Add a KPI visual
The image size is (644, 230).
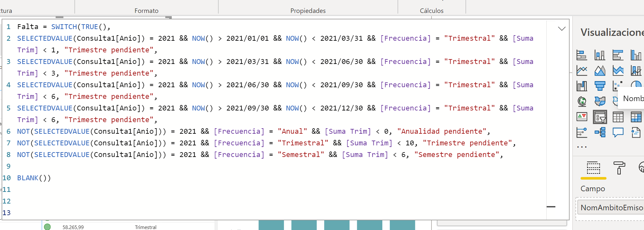pyautogui.click(x=582, y=117)
